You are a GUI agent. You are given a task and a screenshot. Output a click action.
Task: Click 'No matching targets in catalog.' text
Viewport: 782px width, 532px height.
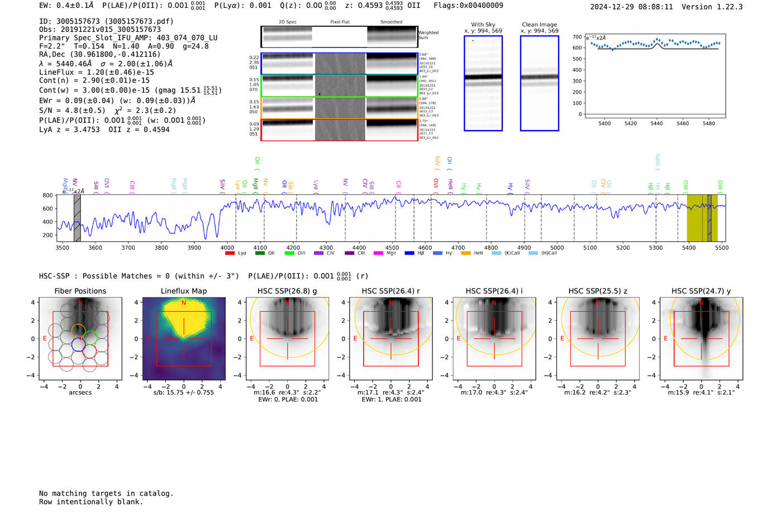(x=106, y=493)
